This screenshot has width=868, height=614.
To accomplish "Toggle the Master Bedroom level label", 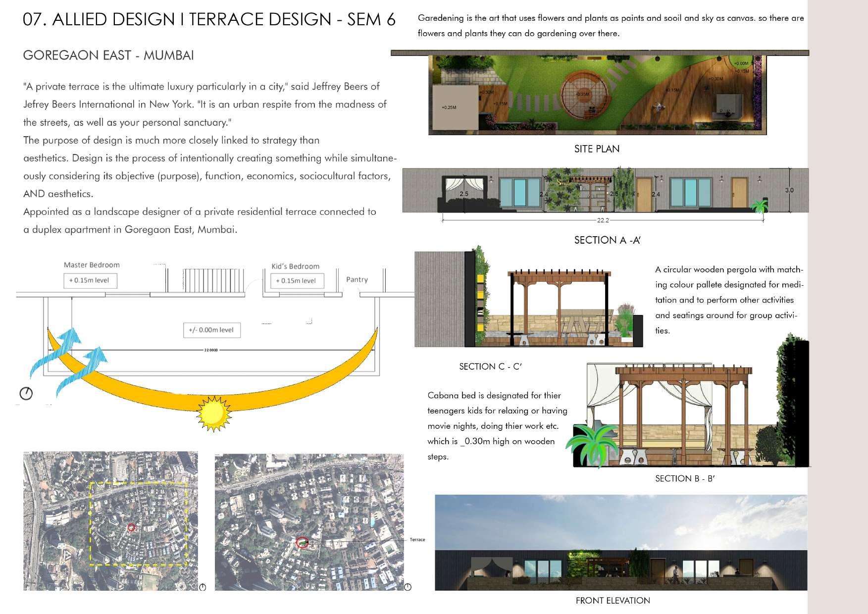I will (x=92, y=281).
